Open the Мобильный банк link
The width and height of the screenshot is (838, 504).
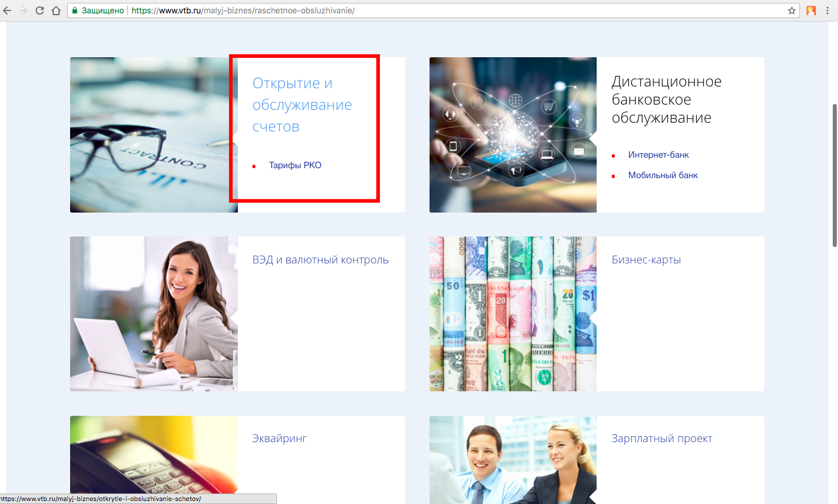coord(663,175)
